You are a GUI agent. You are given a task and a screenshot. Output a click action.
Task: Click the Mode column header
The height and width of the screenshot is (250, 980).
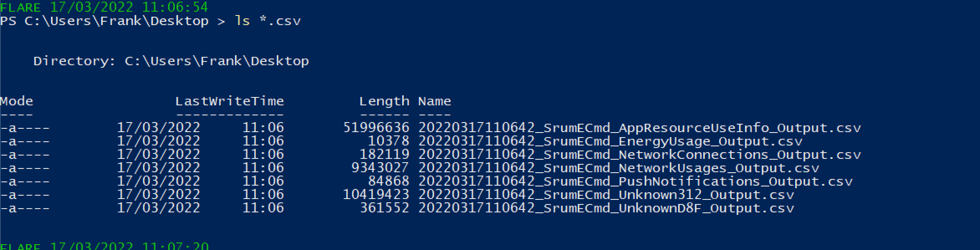[17, 101]
